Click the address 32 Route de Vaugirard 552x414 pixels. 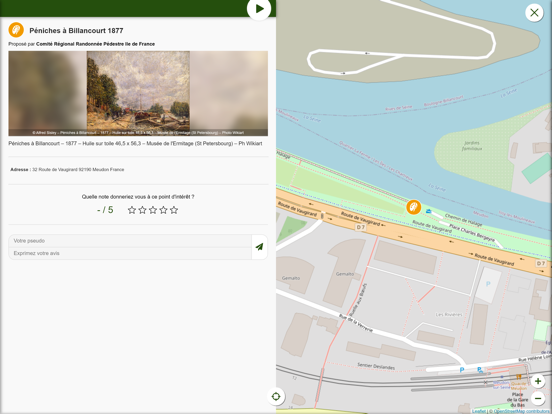78,170
